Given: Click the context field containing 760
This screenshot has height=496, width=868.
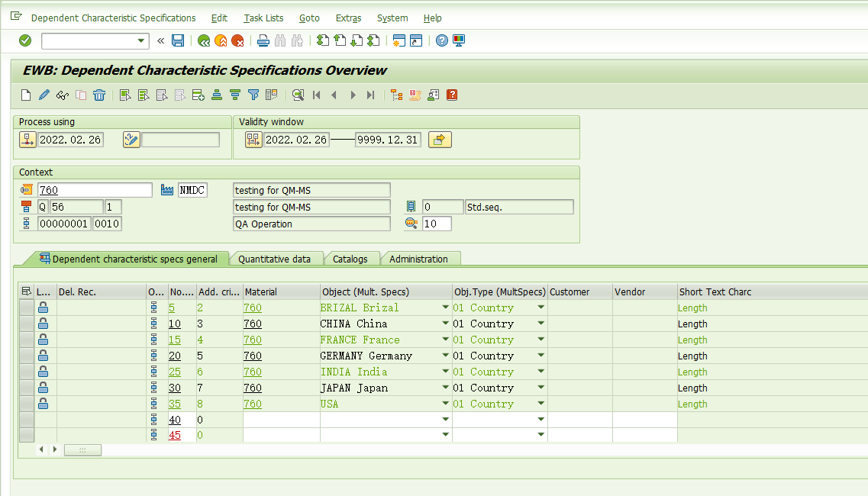Looking at the screenshot, I should (95, 191).
